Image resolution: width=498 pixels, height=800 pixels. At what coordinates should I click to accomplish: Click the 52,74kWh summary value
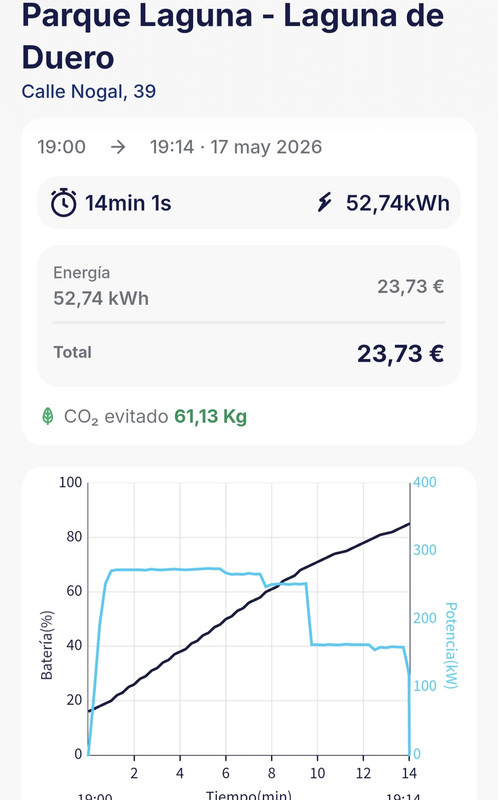[x=398, y=203]
